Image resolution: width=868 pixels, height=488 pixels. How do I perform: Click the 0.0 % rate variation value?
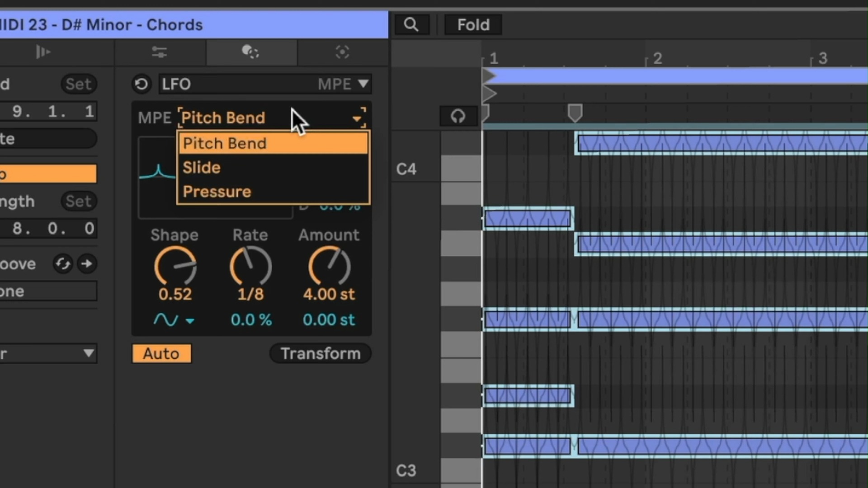point(251,320)
